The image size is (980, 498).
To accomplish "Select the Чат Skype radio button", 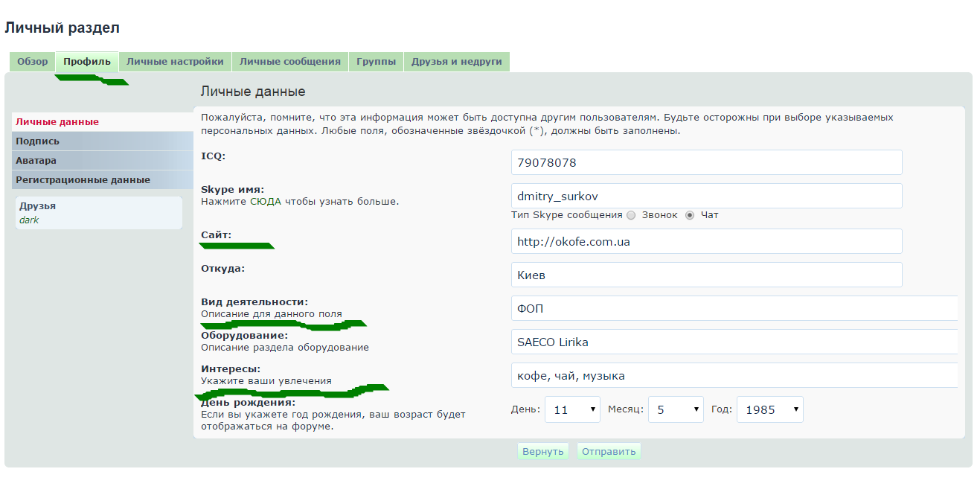I will pos(689,215).
